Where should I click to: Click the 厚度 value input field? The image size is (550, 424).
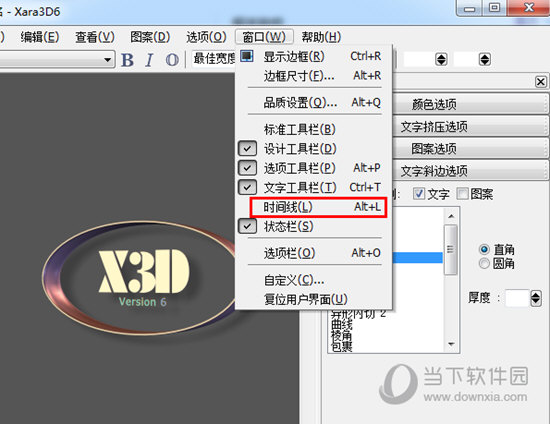[x=517, y=298]
